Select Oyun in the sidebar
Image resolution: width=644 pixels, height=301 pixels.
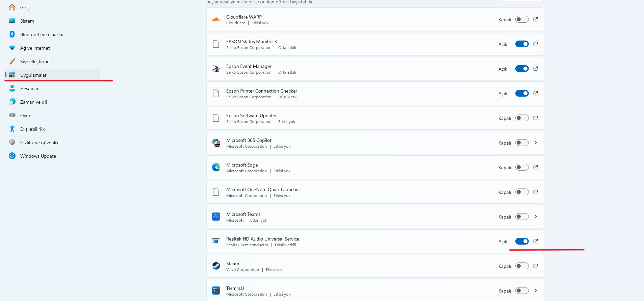[53, 116]
